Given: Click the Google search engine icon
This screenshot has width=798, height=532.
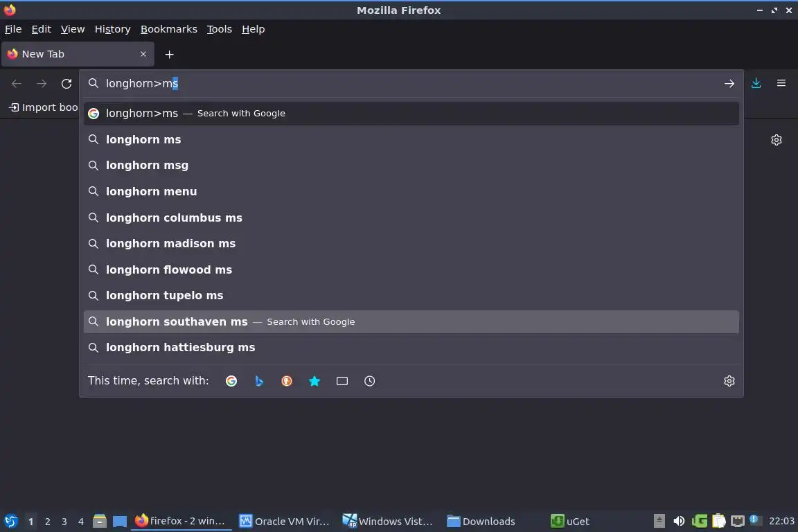Looking at the screenshot, I should coord(231,381).
